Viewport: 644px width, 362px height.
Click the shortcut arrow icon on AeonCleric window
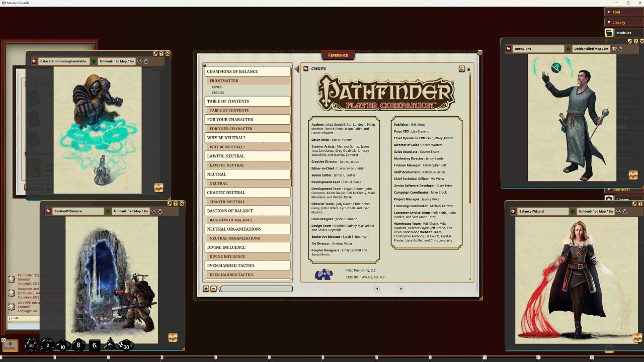[630, 42]
